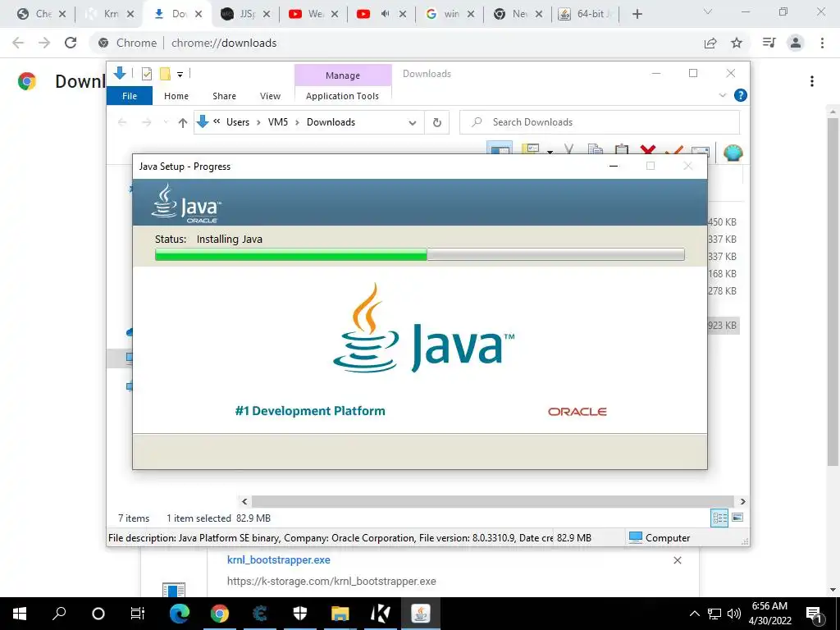The image size is (840, 630).
Task: Click the VM5 breadcrumb in the address bar
Action: (278, 122)
